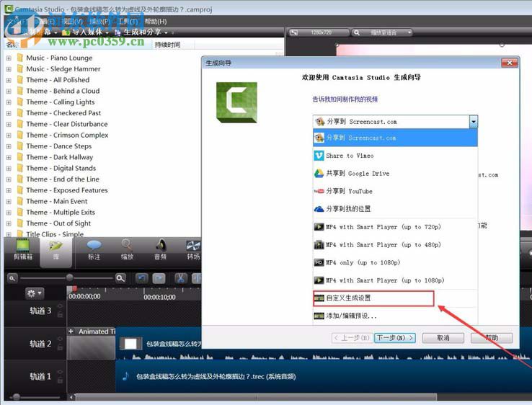Click the 1280x720 dimensions button
The image size is (532, 405).
point(321,32)
